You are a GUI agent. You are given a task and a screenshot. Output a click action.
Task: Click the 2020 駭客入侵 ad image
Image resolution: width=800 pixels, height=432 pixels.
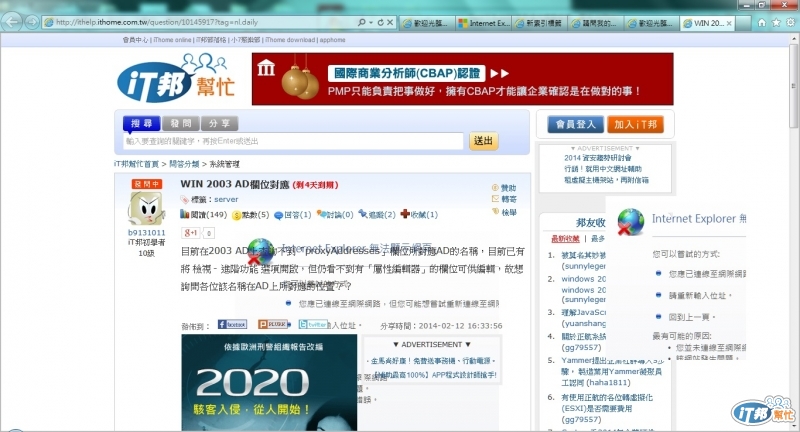pyautogui.click(x=269, y=383)
